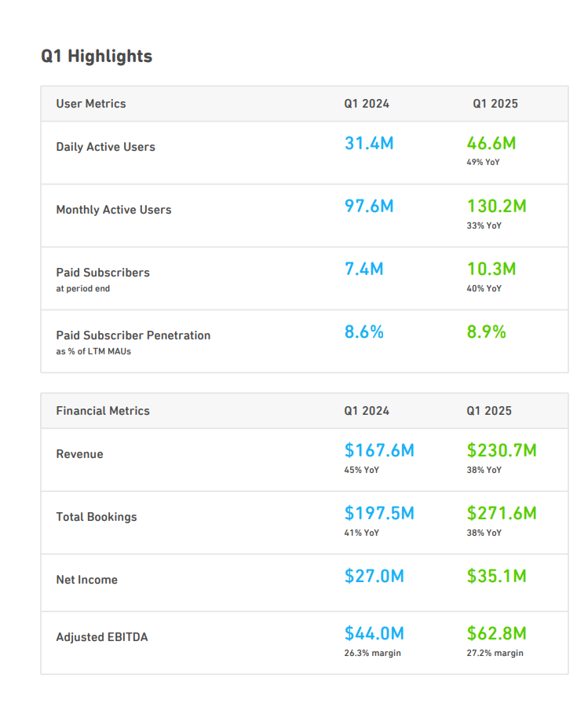Select the 46.6M daily active users value
Viewport: 588px width, 722px height.
point(491,143)
